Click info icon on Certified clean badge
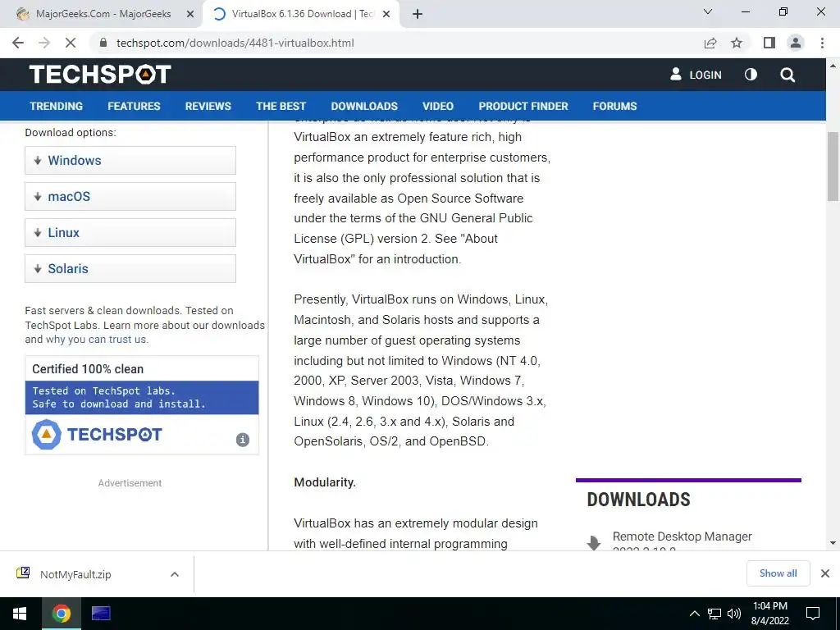This screenshot has width=840, height=630. click(x=243, y=440)
